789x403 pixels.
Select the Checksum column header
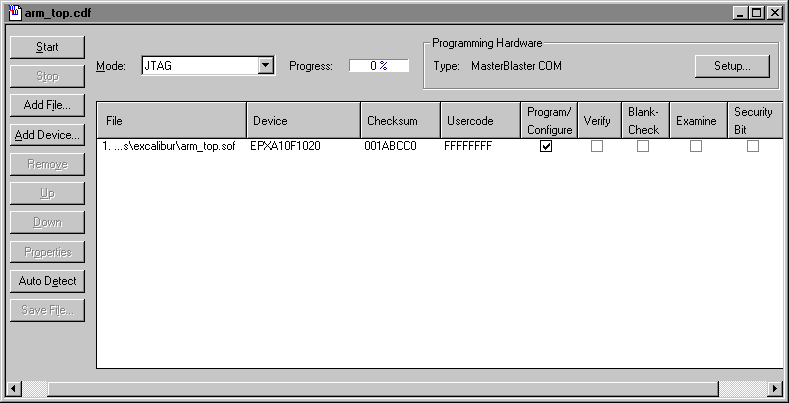tap(399, 121)
